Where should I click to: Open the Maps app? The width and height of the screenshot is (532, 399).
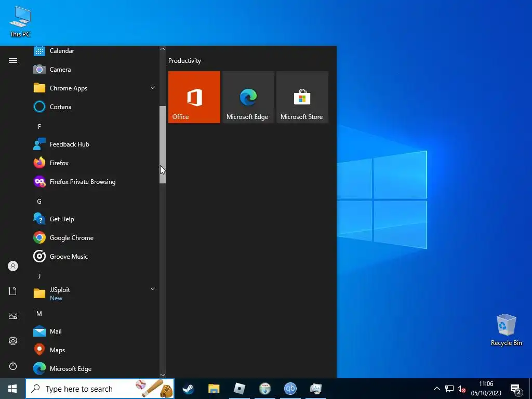pos(95,350)
